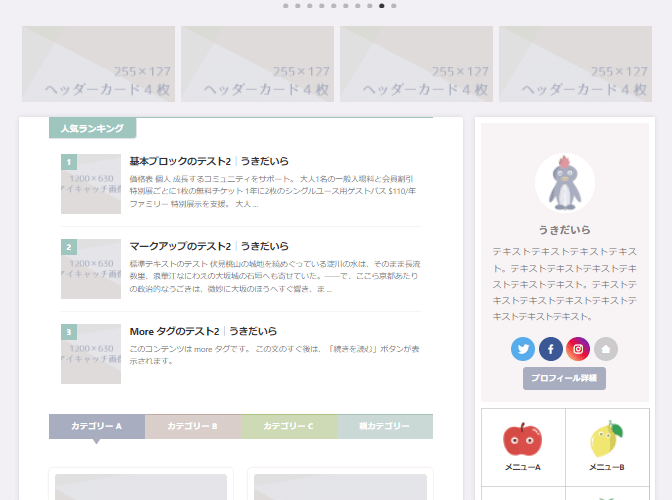672x500 pixels.
Task: Click excerpt starting このコンテンツは more
Action: point(275,355)
